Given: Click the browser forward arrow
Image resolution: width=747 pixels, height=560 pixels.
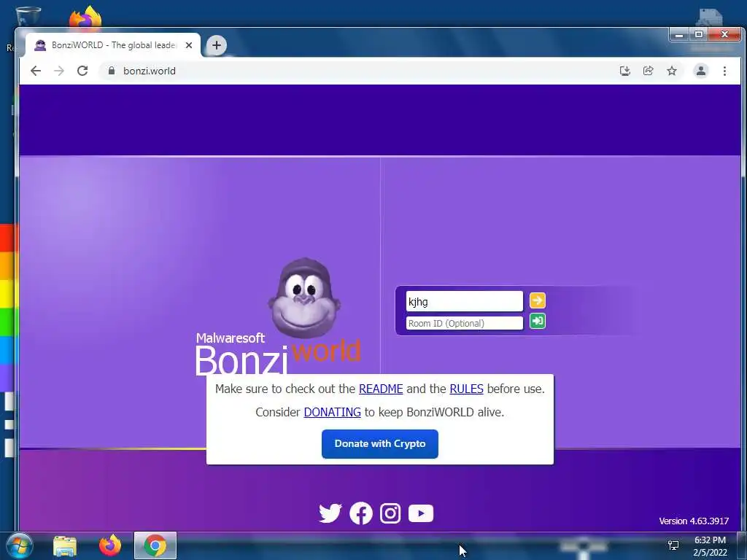Looking at the screenshot, I should click(x=59, y=71).
